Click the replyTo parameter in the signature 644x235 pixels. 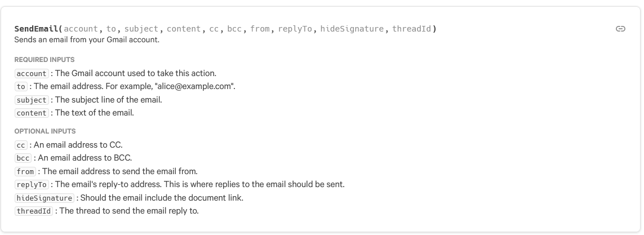point(295,29)
